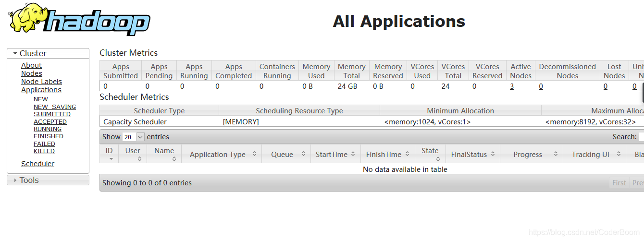This screenshot has width=644, height=241.
Task: Sort table by Queue column
Action: pyautogui.click(x=286, y=154)
